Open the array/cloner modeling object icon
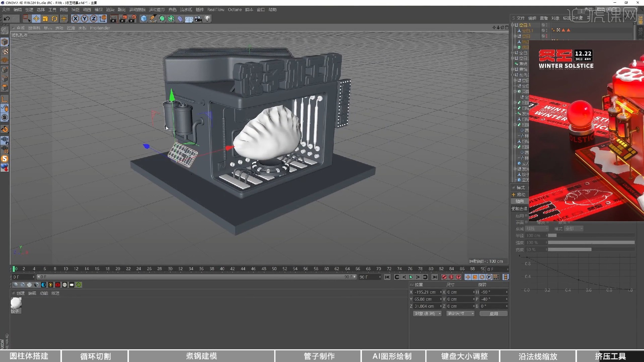The width and height of the screenshot is (644, 362). coord(171,19)
